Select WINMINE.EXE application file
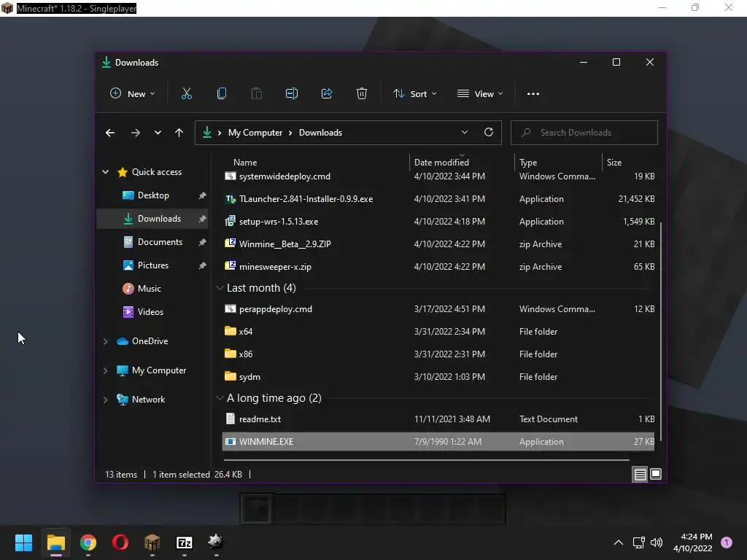Image resolution: width=747 pixels, height=560 pixels. (x=438, y=441)
